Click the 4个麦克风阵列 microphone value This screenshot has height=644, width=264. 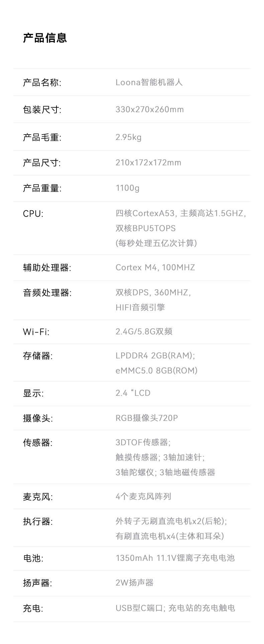pos(143,497)
